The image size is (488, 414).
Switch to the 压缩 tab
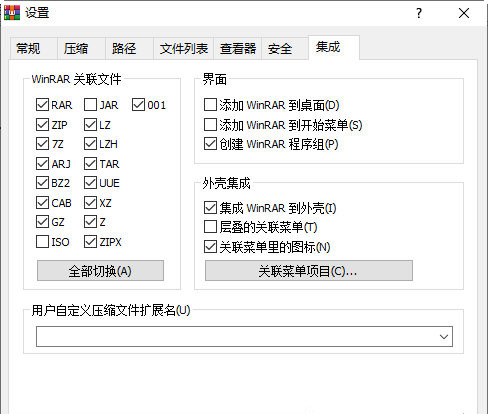81,49
